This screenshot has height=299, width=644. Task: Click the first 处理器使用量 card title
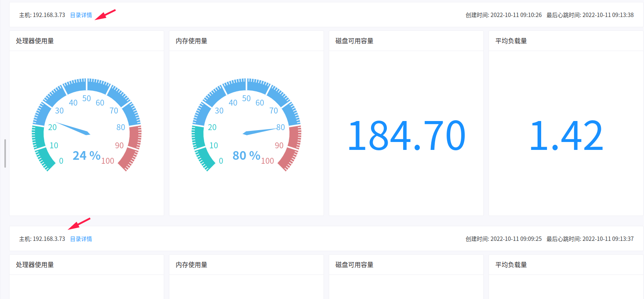tap(35, 41)
